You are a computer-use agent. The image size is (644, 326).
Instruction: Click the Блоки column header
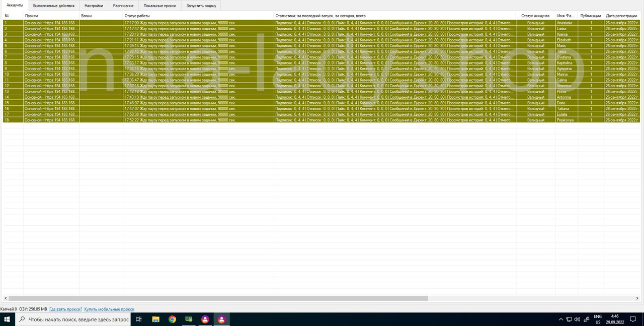[x=101, y=16]
